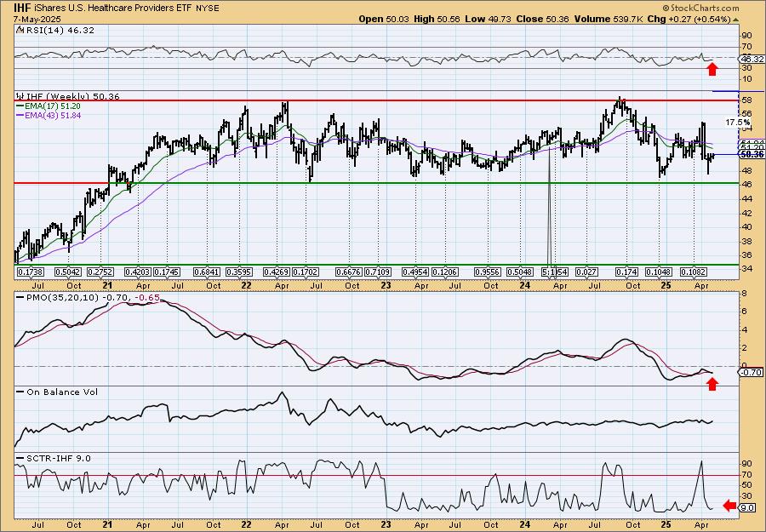Click the 0.9556 volume label

pos(488,272)
